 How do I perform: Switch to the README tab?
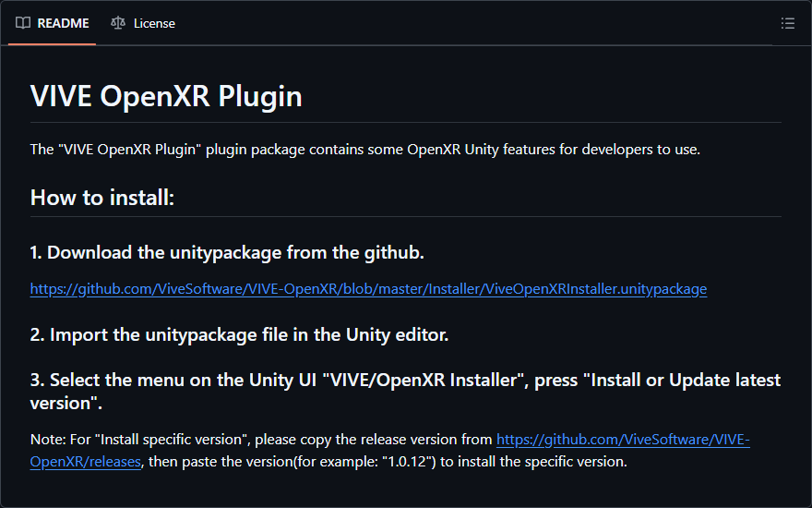52,23
